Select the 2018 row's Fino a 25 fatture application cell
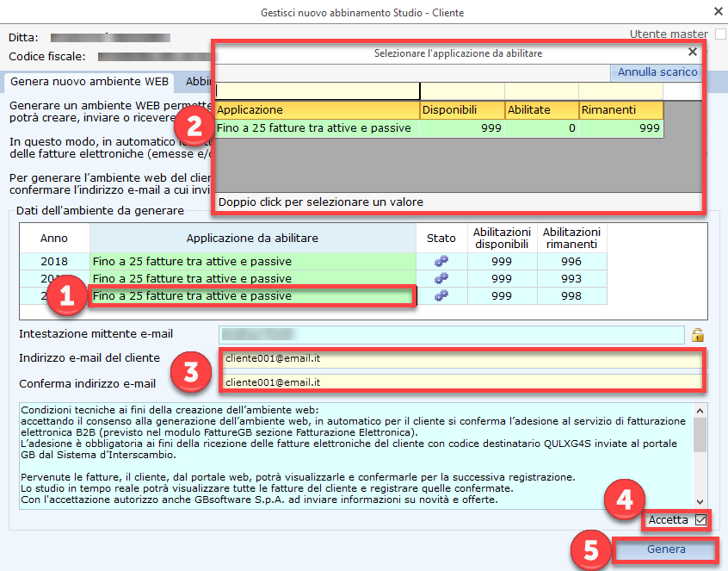Viewport: 728px width, 571px height. (253, 262)
